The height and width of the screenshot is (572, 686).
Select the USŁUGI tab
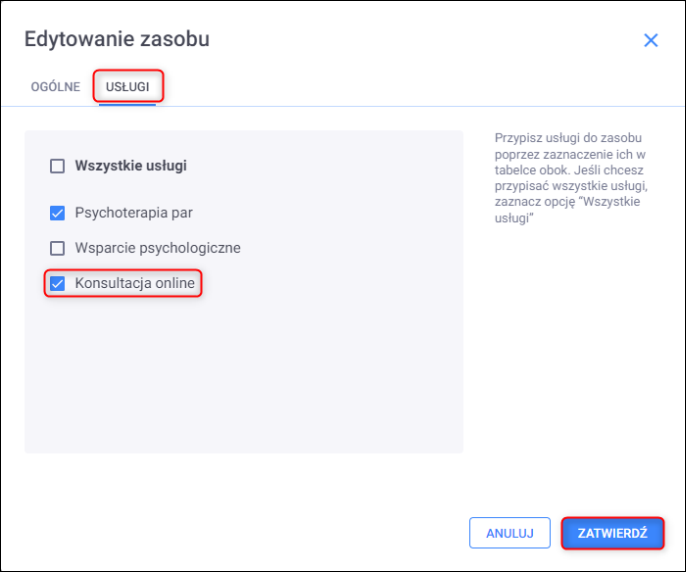(x=128, y=87)
